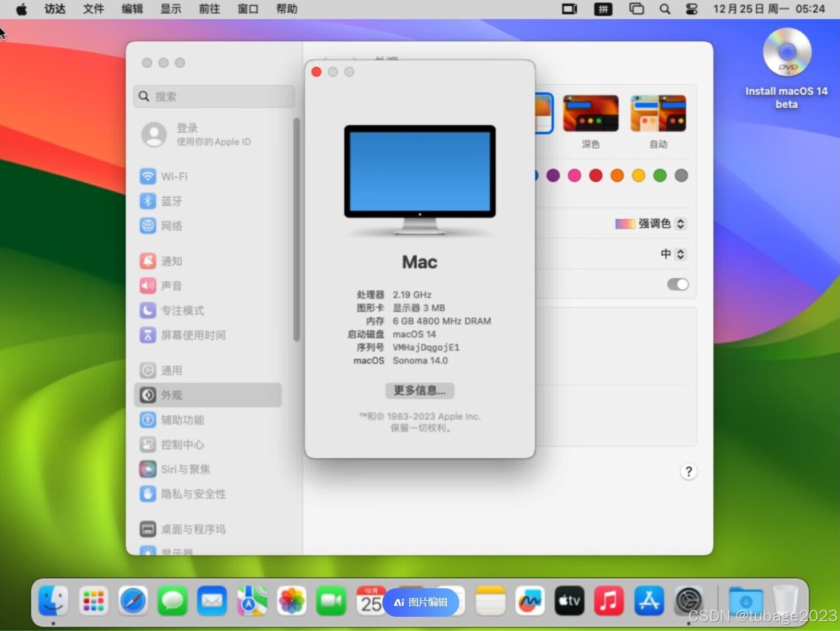Open 辅助功能 in sidebar

(209, 420)
